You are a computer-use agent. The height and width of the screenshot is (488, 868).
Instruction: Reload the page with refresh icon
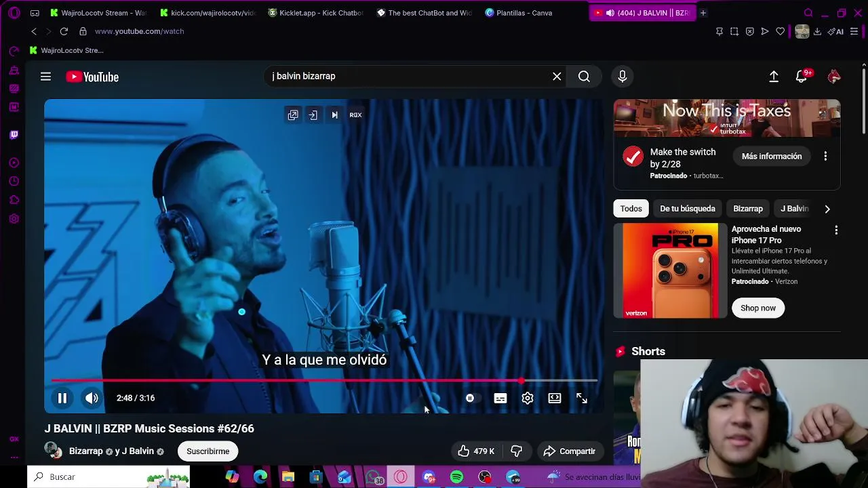[64, 31]
